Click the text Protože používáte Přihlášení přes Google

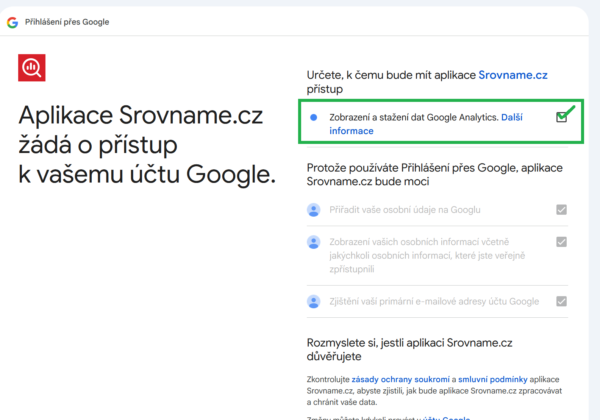(x=435, y=174)
